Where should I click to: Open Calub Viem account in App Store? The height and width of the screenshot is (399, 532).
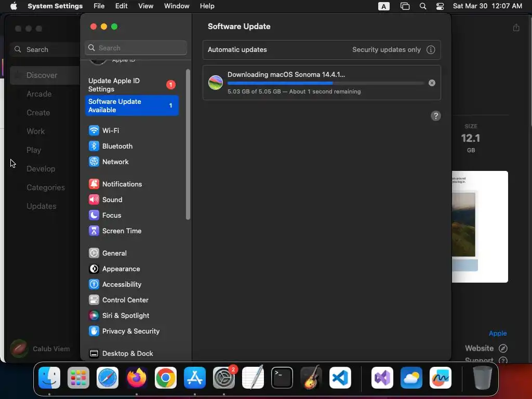[x=40, y=349]
